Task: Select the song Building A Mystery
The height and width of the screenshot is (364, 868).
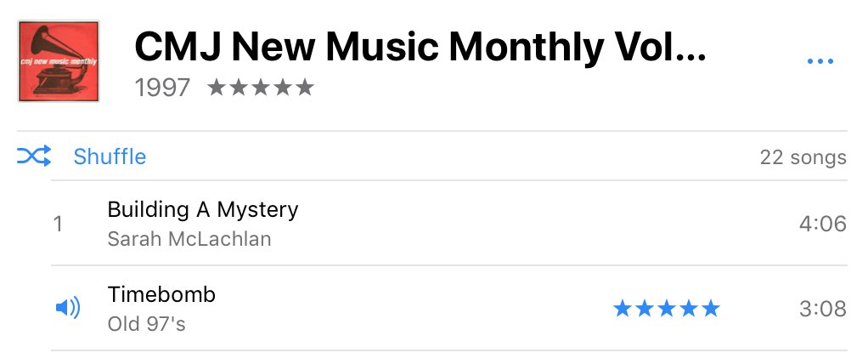Action: pyautogui.click(x=203, y=209)
